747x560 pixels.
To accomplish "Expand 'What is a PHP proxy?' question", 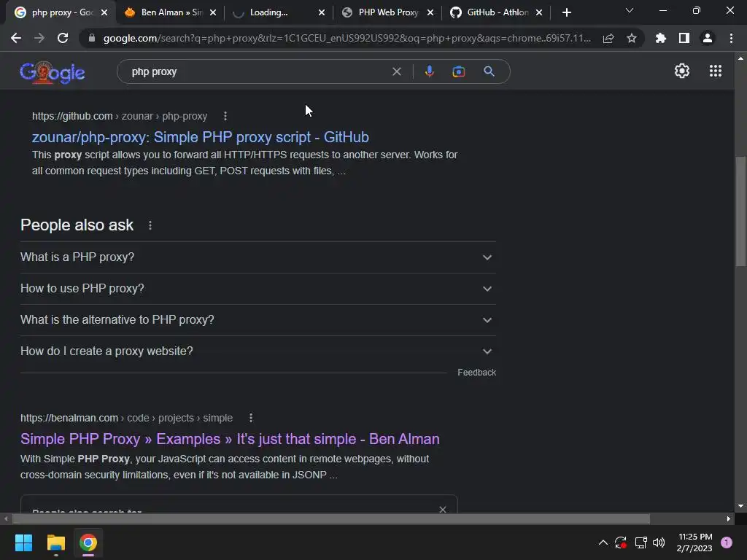I will pyautogui.click(x=258, y=257).
